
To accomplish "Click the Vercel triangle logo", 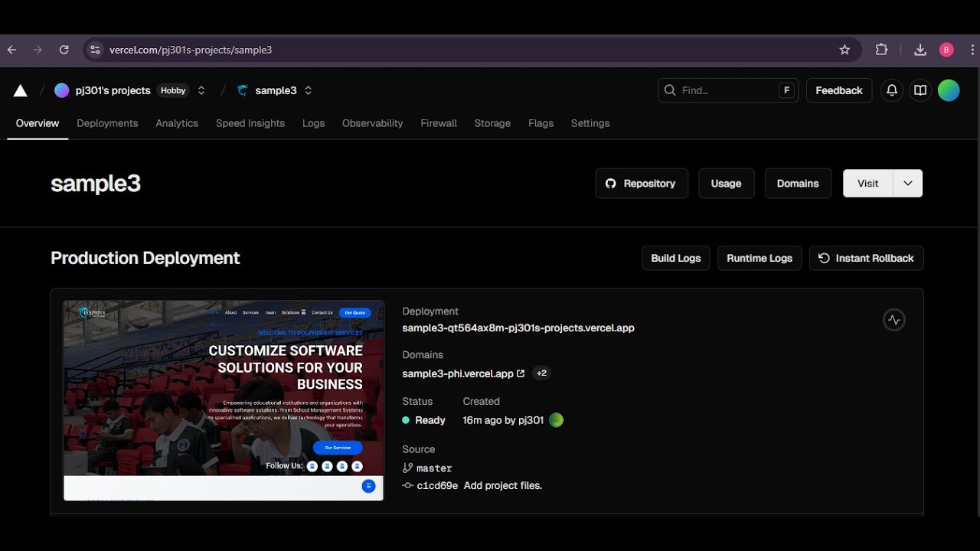I will click(x=21, y=91).
